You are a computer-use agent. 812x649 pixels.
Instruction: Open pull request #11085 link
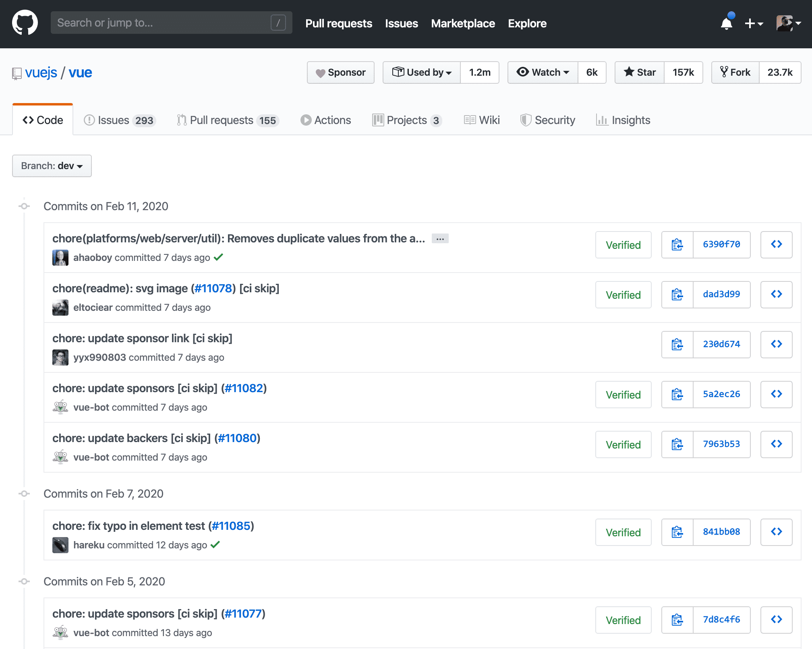pyautogui.click(x=231, y=526)
